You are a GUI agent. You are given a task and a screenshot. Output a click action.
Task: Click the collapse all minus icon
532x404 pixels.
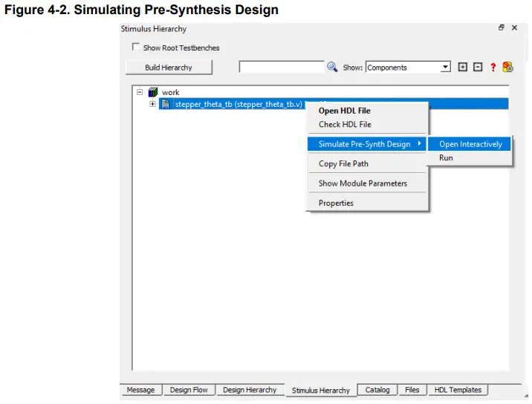point(478,67)
